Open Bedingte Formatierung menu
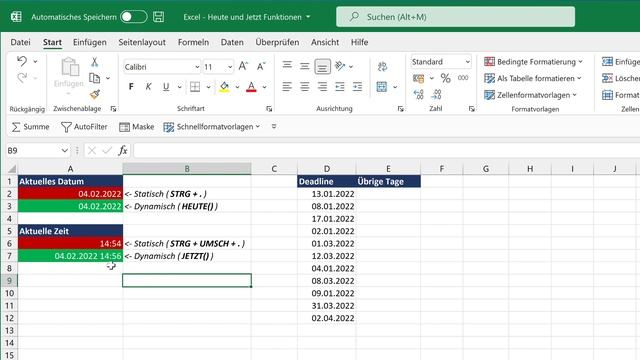 [x=533, y=62]
